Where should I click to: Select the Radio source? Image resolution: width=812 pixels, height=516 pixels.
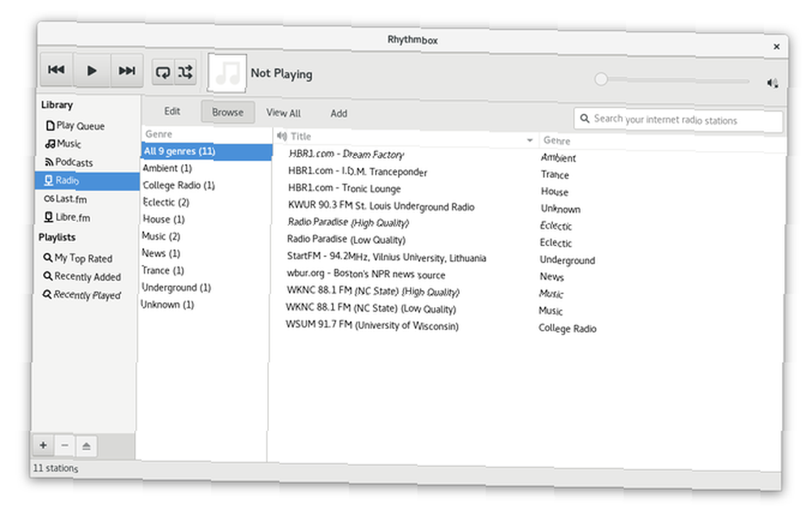pos(87,181)
